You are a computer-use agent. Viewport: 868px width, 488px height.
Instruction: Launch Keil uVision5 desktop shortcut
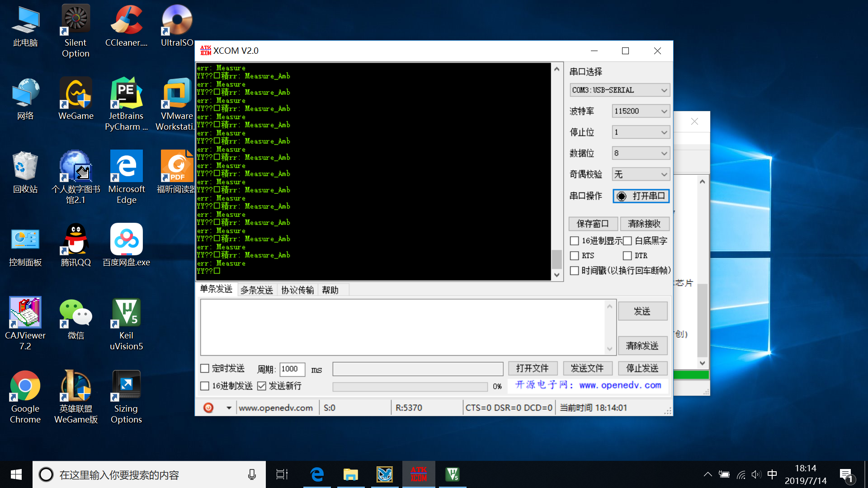126,324
